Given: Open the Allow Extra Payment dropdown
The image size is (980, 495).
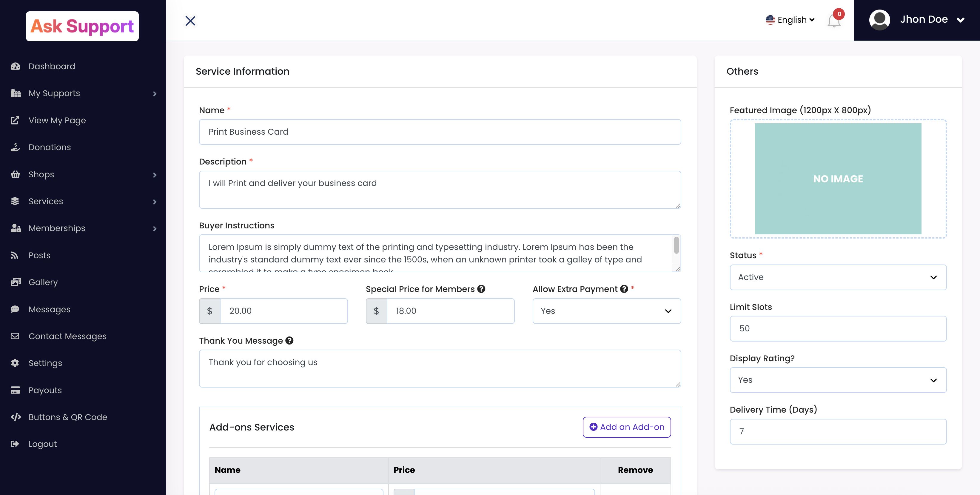Looking at the screenshot, I should click(606, 311).
